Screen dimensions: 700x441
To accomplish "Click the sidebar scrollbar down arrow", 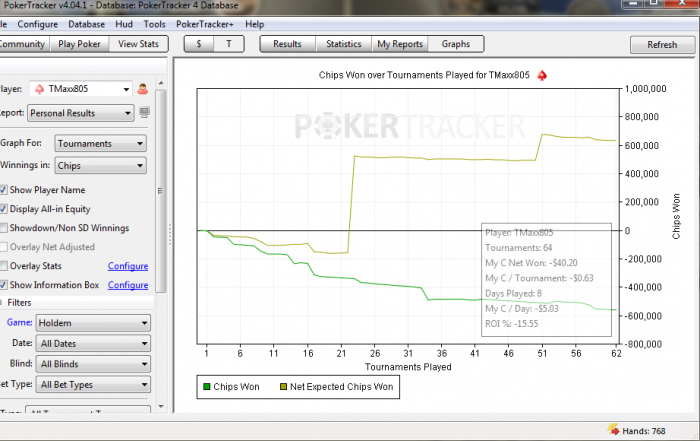I will click(161, 407).
